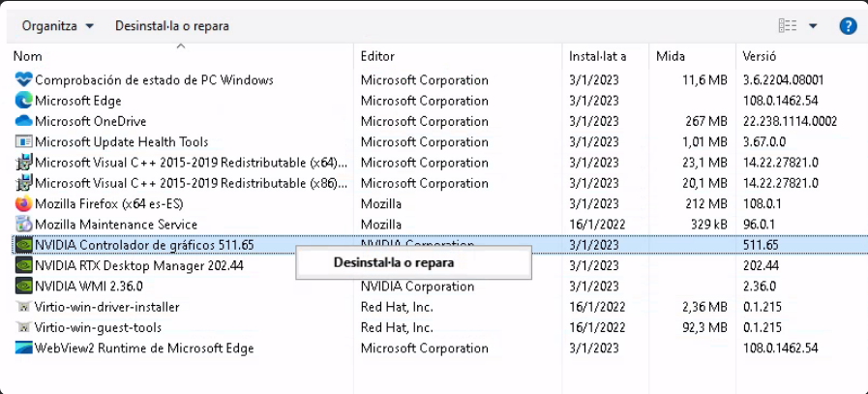868x394 pixels.
Task: Choose Desinstal·la o repara from context menu
Action: (x=393, y=262)
